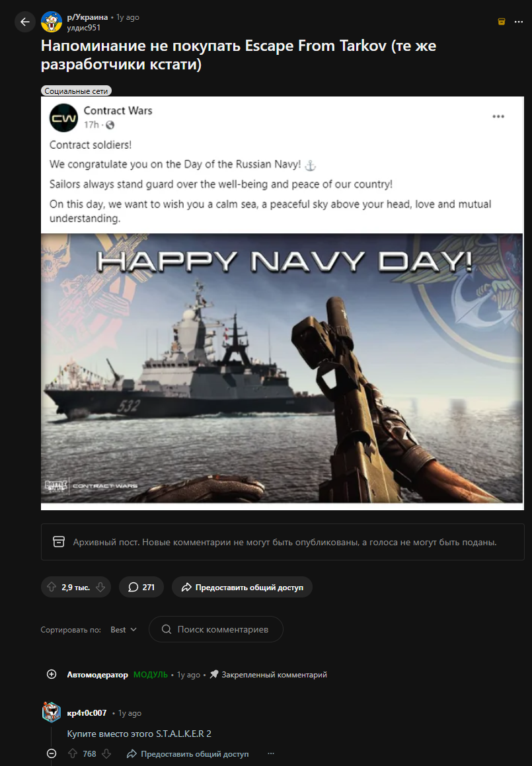The height and width of the screenshot is (766, 532).
Task: Share the кр4т0с007 comment
Action: tap(188, 754)
